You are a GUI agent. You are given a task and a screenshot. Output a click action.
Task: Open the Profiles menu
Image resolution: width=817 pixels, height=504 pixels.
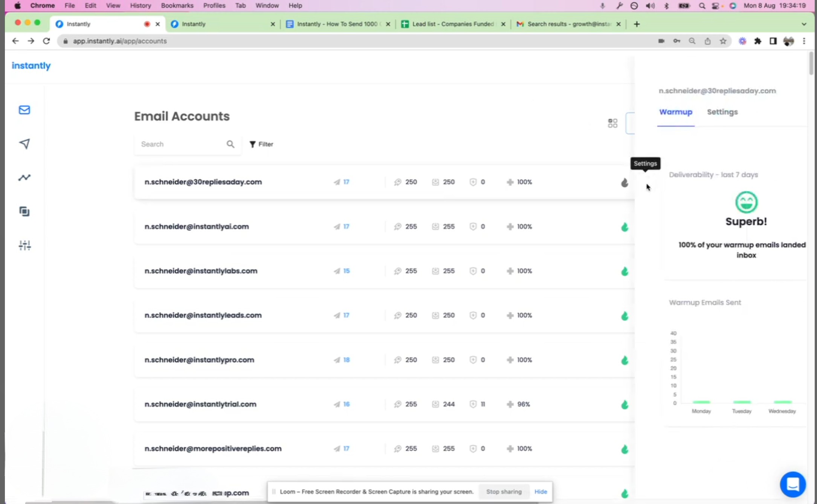[x=214, y=6]
